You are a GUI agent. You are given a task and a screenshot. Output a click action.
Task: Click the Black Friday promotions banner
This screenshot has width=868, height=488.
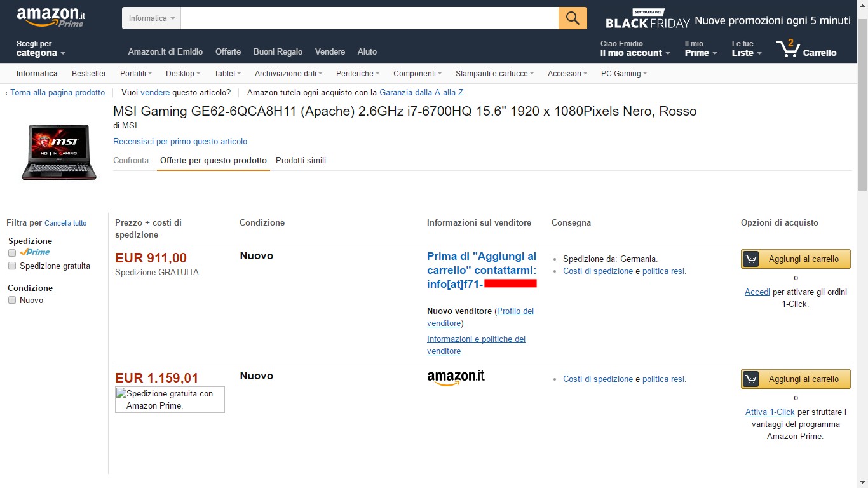coord(728,20)
